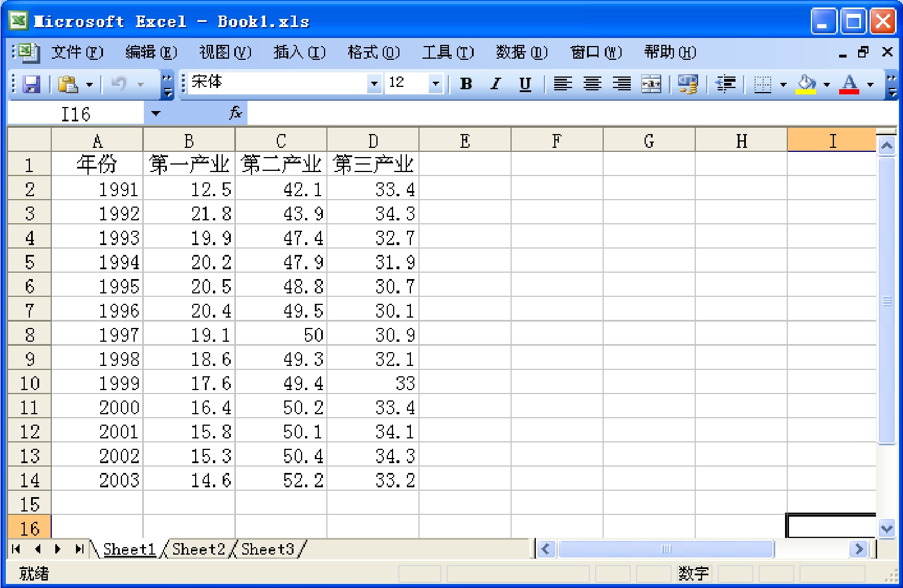Select cell with header 第三产业

373,165
